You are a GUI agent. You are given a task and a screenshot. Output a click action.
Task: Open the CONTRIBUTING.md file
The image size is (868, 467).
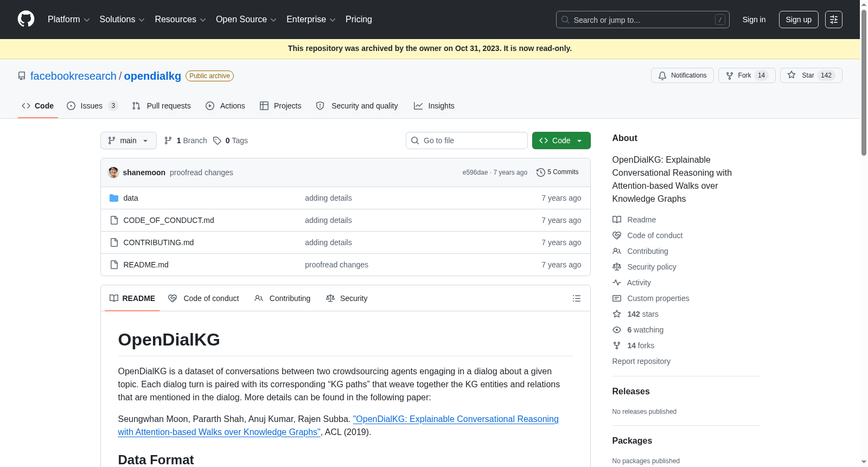[x=158, y=242]
